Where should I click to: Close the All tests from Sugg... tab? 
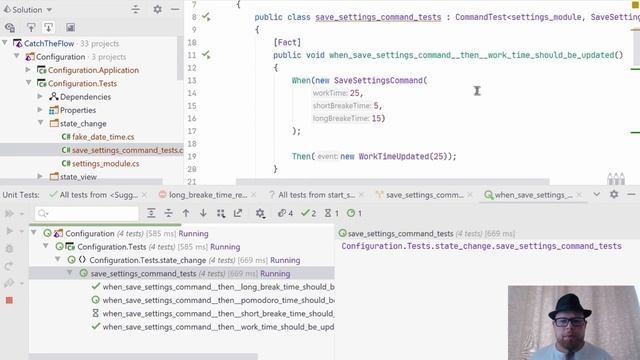pos(144,195)
